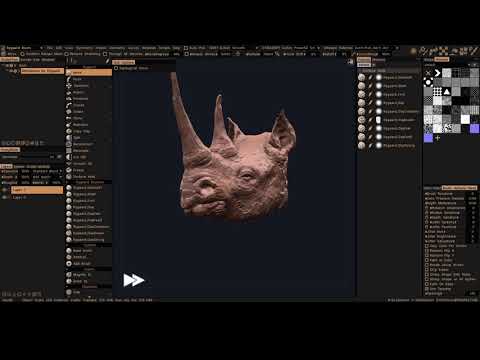
Task: Select the orange highlighted tool in the tool list
Action: coord(89,72)
